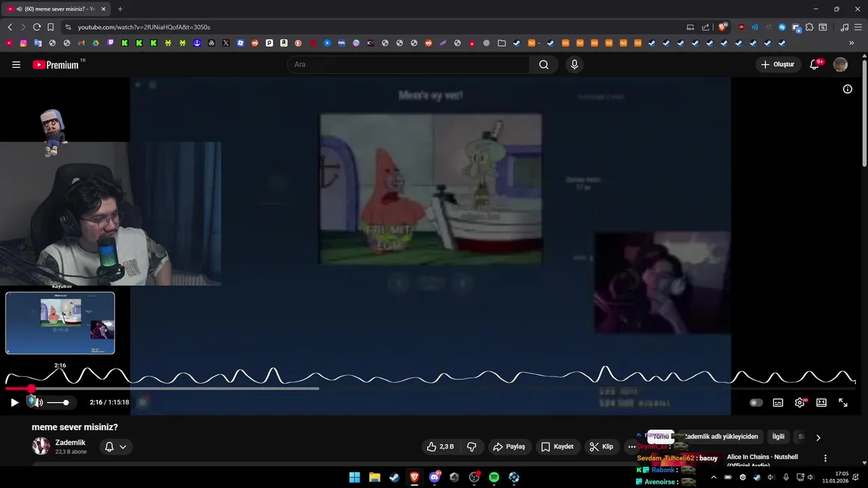Viewport: 868px width, 488px height.
Task: Open the YouTube hamburger guide menu
Action: coord(16,64)
